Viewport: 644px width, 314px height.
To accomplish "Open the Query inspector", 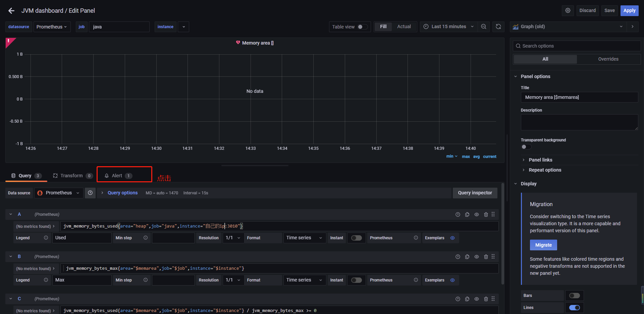I will click(475, 193).
